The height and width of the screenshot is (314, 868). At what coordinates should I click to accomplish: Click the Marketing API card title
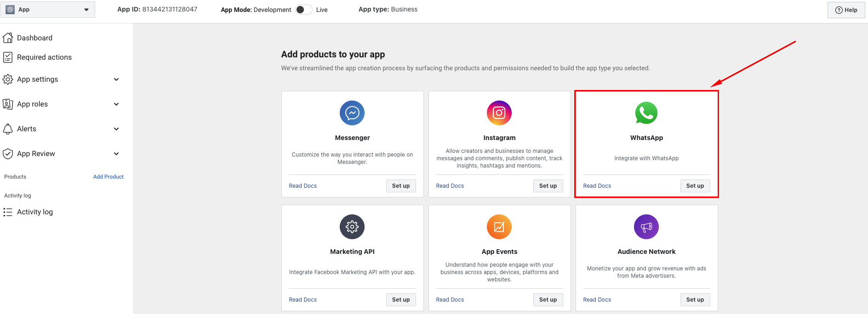(x=352, y=252)
